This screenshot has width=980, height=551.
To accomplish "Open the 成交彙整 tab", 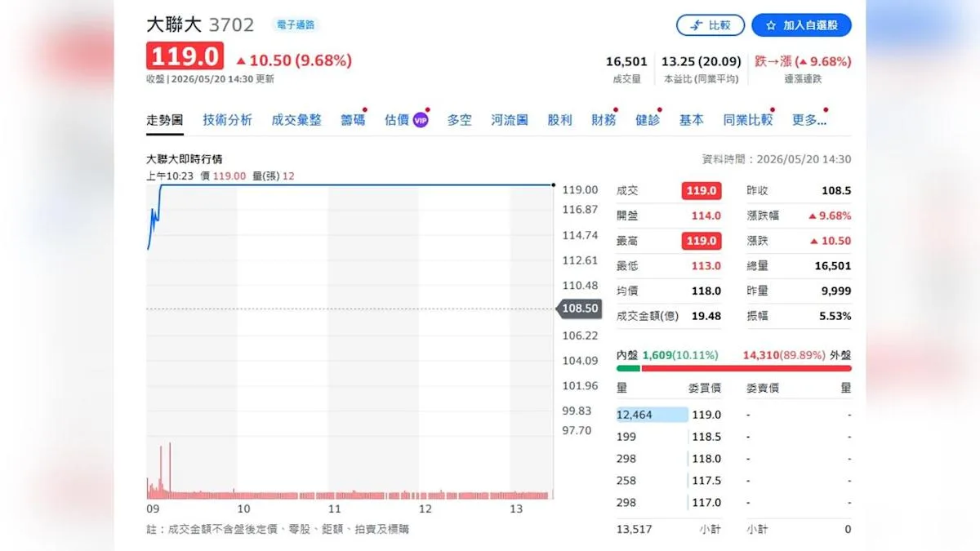I will 296,120.
